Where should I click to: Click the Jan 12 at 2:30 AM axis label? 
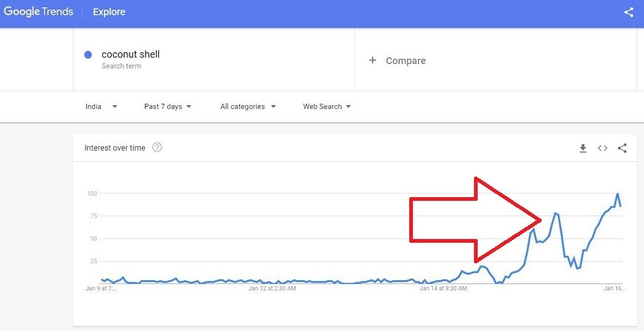tap(272, 288)
